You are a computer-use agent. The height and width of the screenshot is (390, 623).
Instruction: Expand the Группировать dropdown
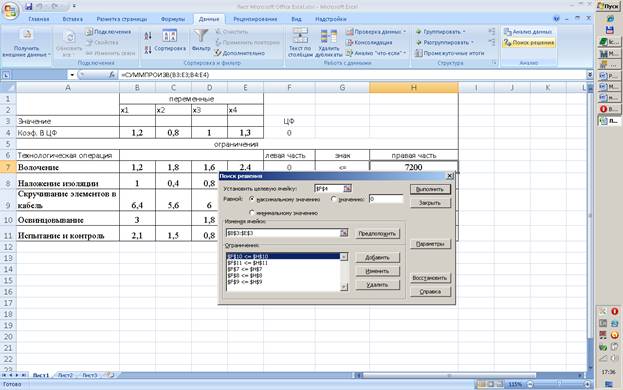pos(464,32)
